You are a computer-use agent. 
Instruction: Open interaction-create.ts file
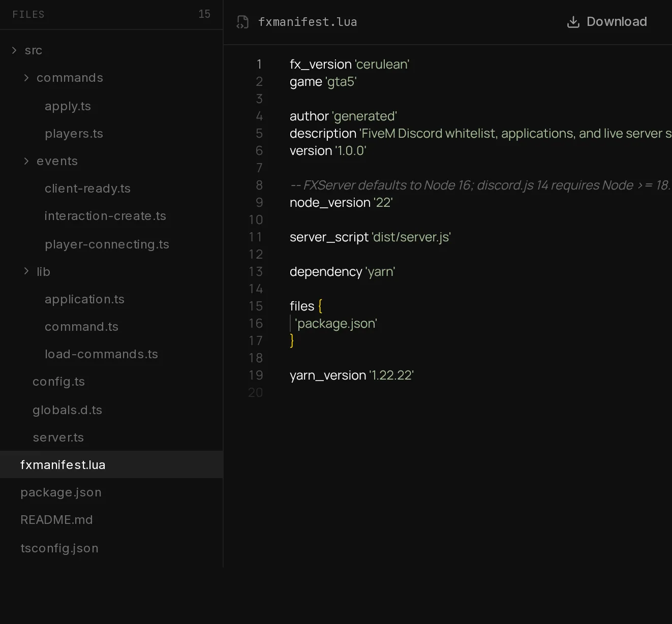coord(105,216)
